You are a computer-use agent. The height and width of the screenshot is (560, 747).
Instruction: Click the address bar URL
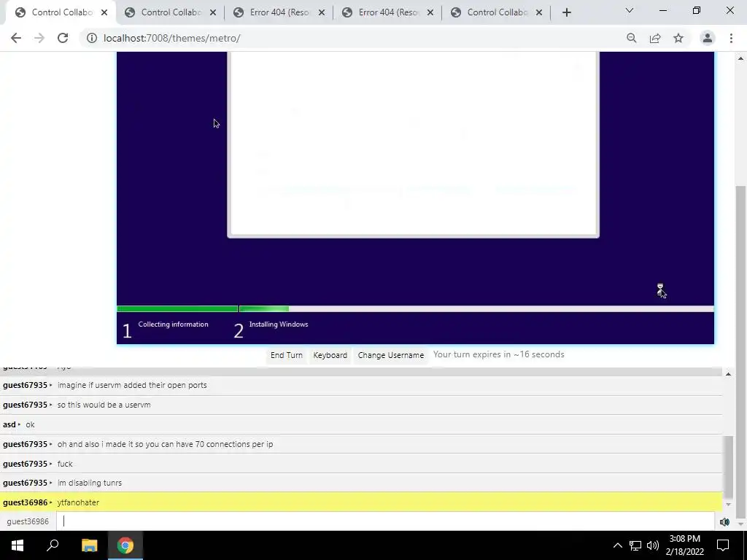point(172,38)
